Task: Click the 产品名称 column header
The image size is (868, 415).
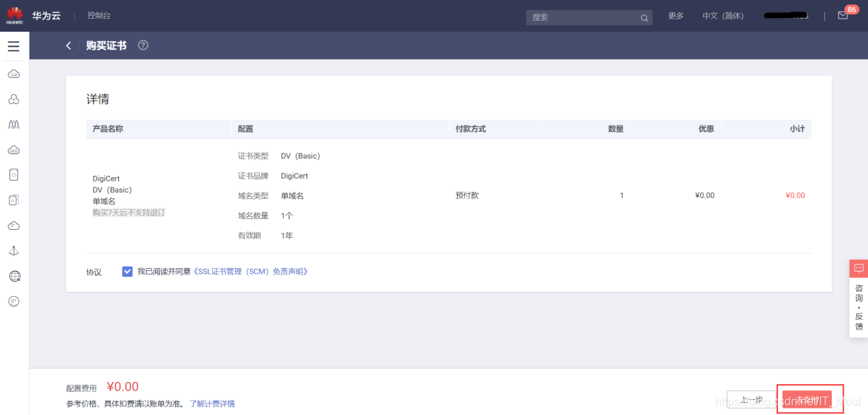Action: (108, 129)
